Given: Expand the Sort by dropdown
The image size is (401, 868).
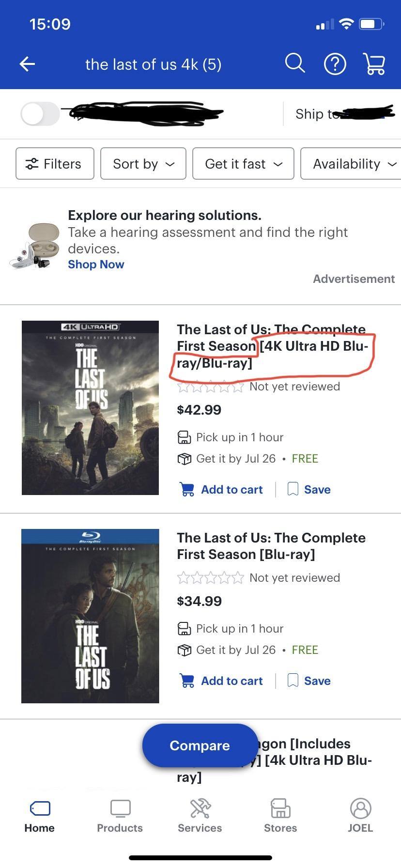Looking at the screenshot, I should pos(143,164).
